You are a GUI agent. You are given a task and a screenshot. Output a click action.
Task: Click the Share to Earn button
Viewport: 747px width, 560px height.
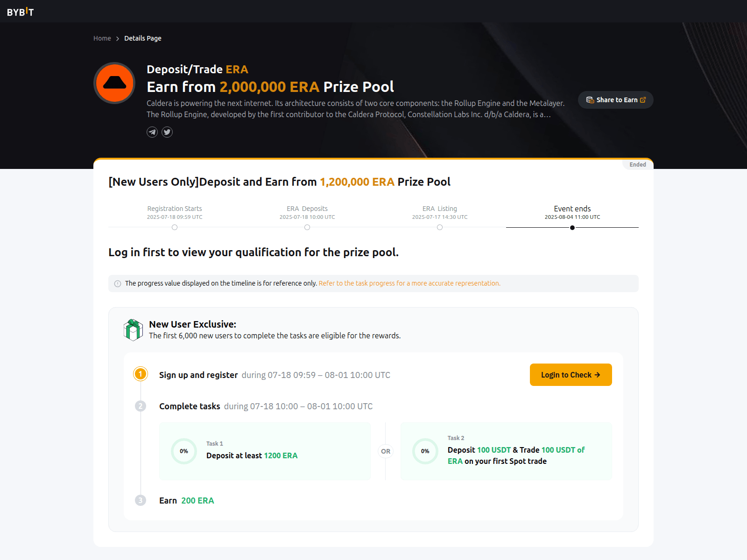click(x=616, y=100)
